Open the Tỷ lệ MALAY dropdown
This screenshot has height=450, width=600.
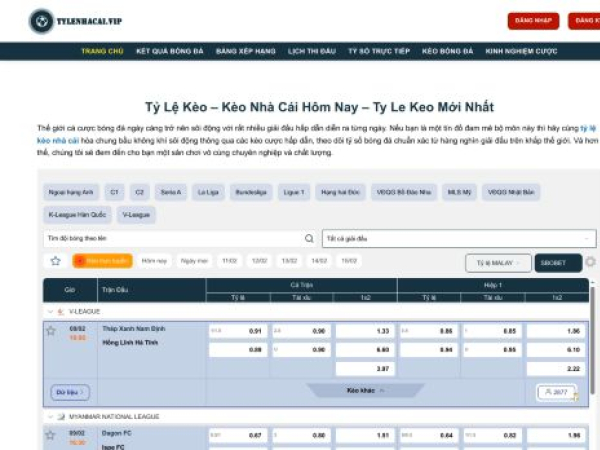coord(498,263)
